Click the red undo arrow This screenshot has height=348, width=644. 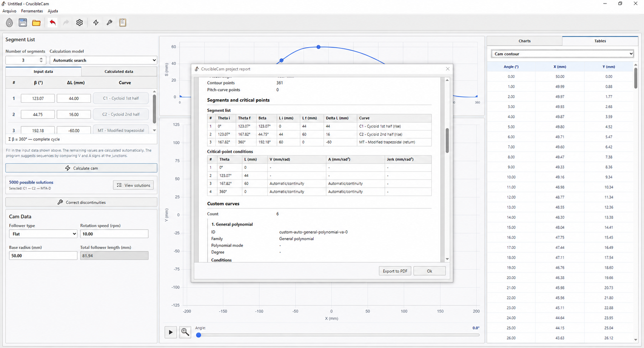[x=52, y=23]
